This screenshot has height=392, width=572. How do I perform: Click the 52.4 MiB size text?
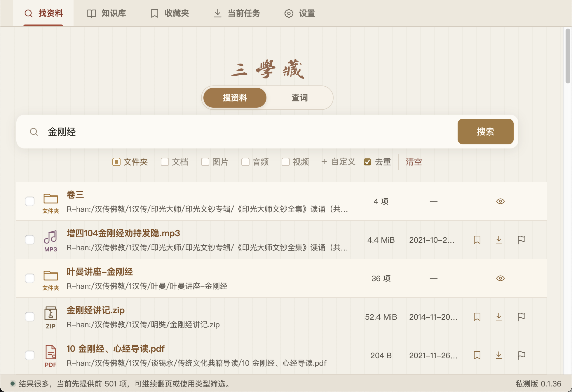(381, 317)
